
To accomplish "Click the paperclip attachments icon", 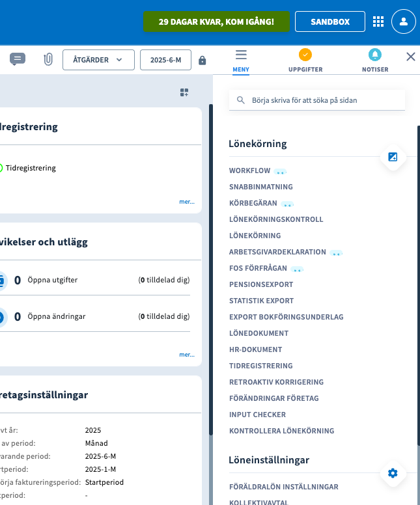I will click(48, 60).
